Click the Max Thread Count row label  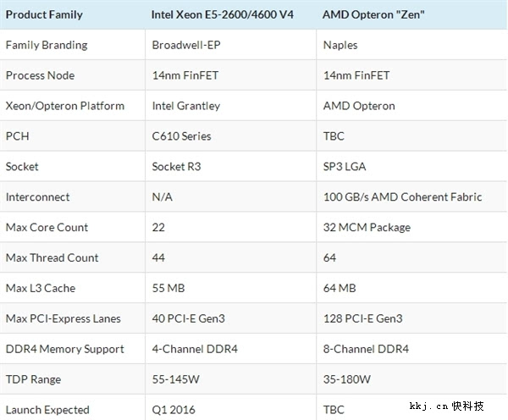pyautogui.click(x=52, y=258)
